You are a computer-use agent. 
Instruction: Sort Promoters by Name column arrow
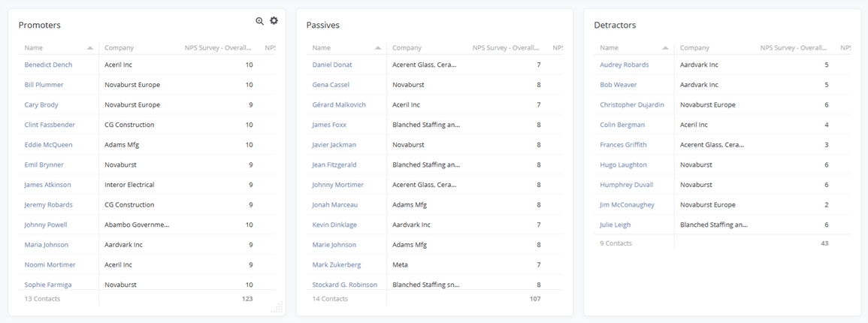pos(90,48)
